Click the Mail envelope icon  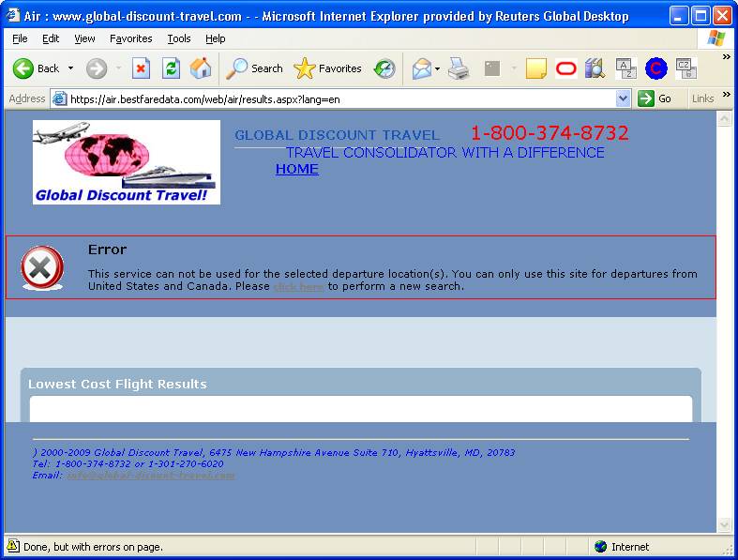tap(422, 68)
